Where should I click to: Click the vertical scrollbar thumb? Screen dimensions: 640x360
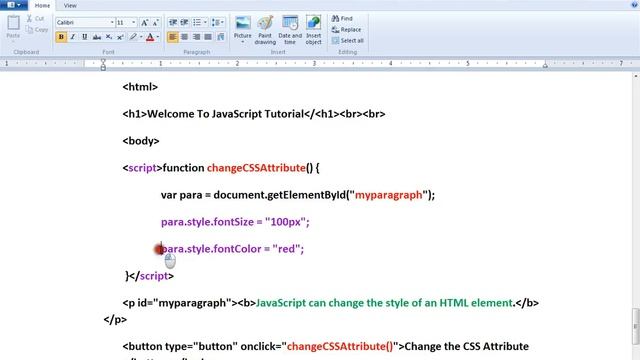click(x=636, y=326)
